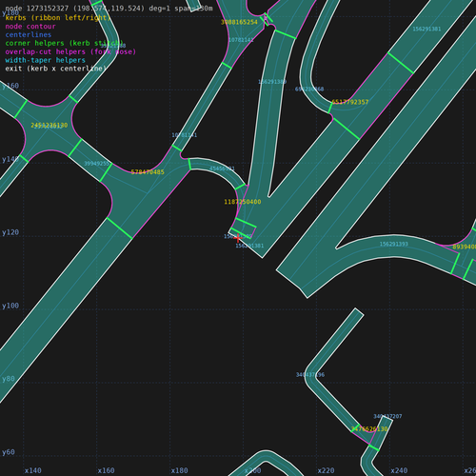Image resolution: width=476 pixels, height=476 pixels.
Task: Select node label 1187250400
Action: [243, 202]
